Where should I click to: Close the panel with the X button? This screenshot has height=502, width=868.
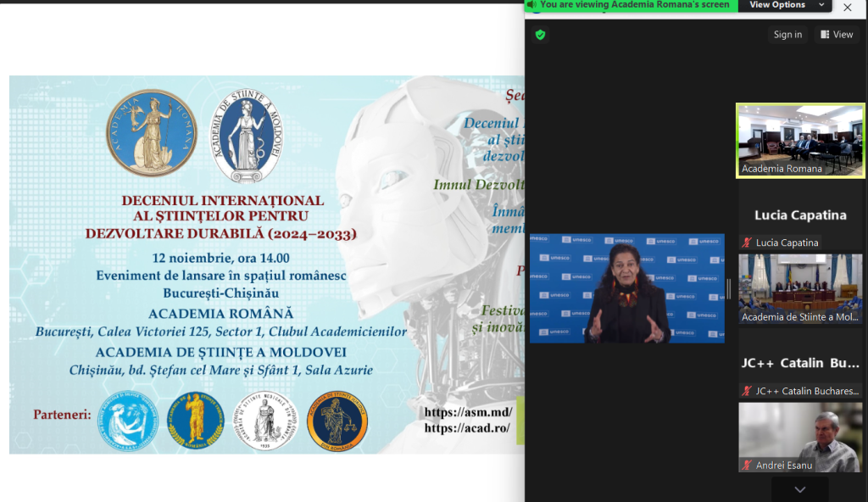(x=847, y=8)
